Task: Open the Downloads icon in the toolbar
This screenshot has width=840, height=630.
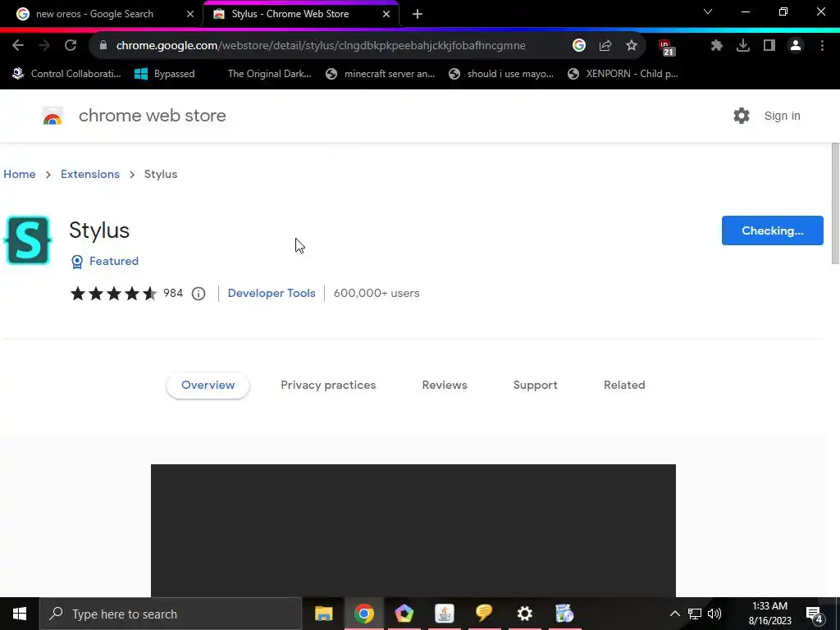Action: point(743,46)
